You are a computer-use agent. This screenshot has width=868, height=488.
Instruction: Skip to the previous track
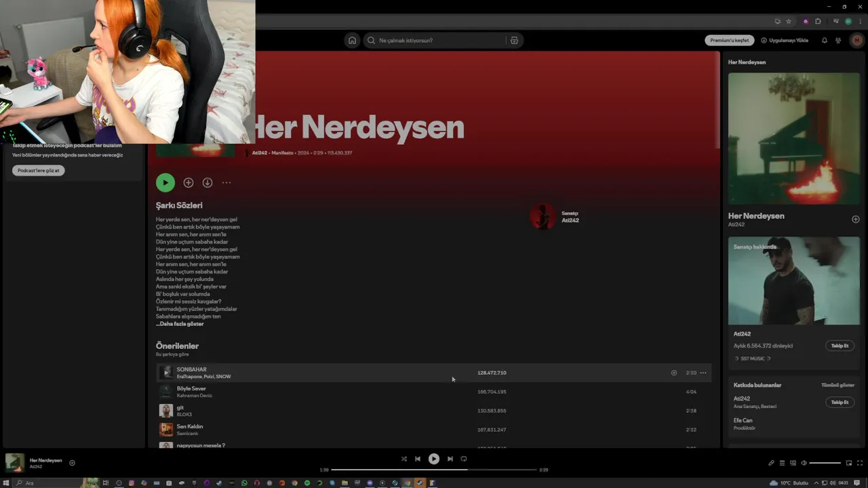[418, 459]
